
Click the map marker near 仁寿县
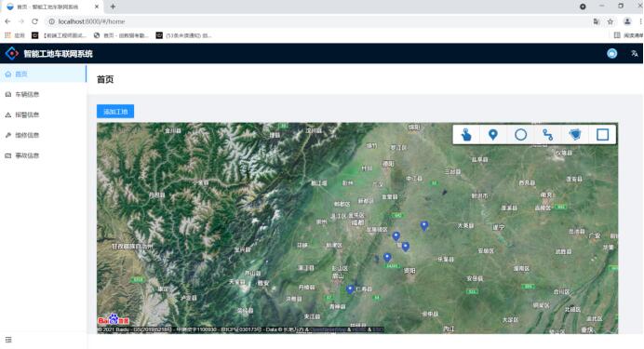pos(350,289)
